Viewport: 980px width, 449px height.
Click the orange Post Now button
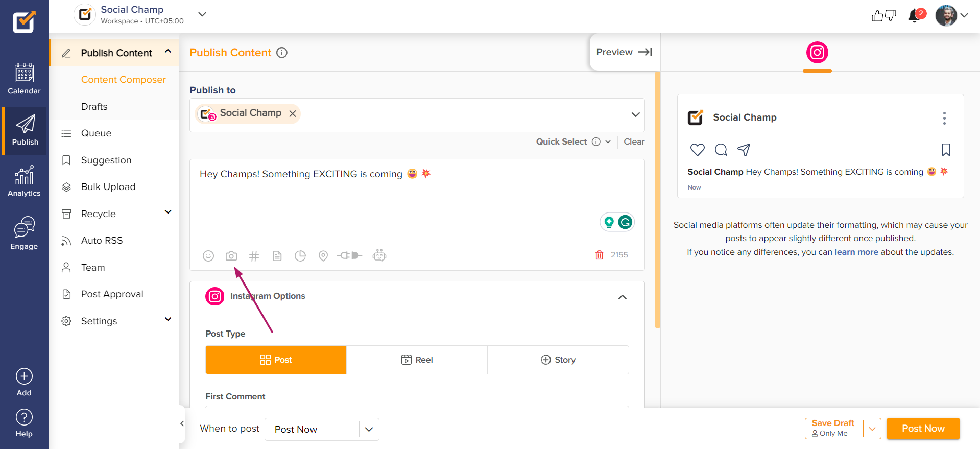[x=923, y=429]
